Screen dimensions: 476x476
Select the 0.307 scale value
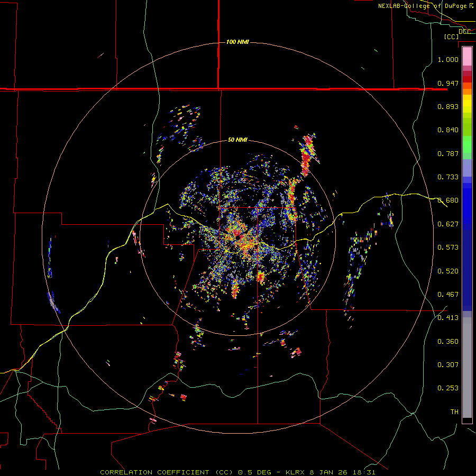(x=448, y=365)
